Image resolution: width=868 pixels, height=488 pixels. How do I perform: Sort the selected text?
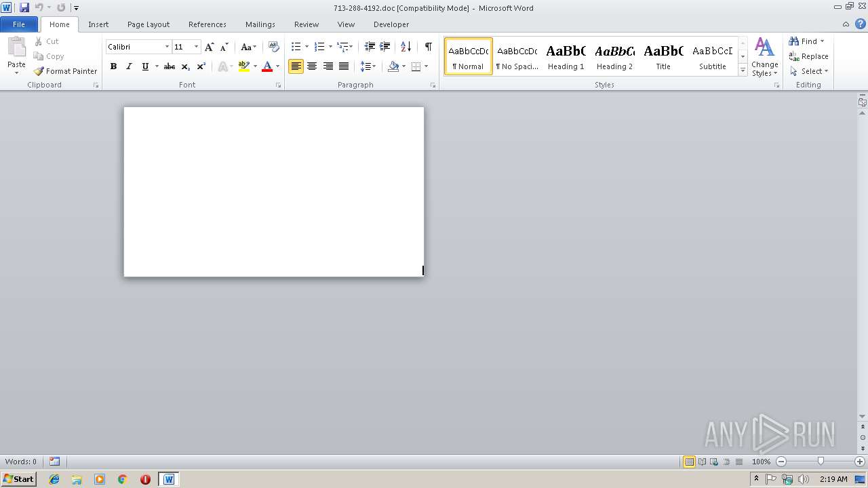[406, 47]
